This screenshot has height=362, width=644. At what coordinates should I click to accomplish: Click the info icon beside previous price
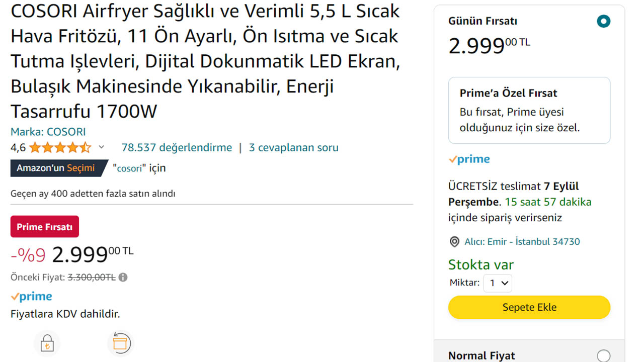coord(123,277)
